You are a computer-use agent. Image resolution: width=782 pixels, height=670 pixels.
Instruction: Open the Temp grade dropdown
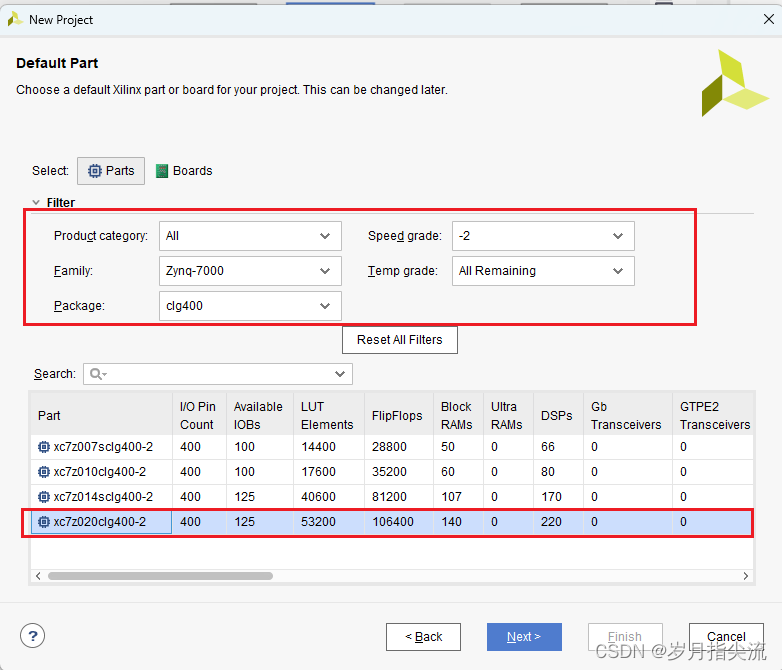(x=543, y=271)
